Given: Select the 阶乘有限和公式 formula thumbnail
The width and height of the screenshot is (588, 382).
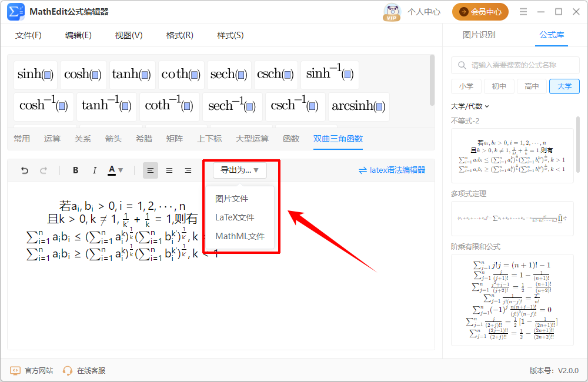Looking at the screenshot, I should point(512,300).
